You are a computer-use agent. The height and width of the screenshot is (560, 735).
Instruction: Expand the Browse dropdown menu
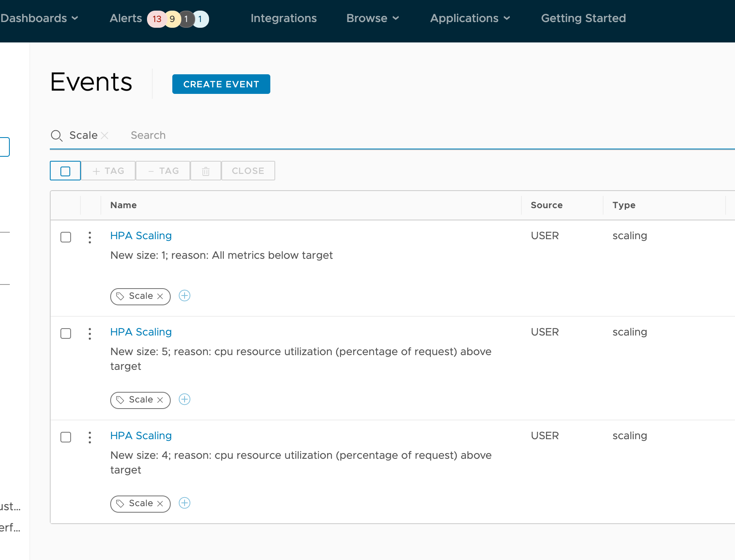coord(372,18)
